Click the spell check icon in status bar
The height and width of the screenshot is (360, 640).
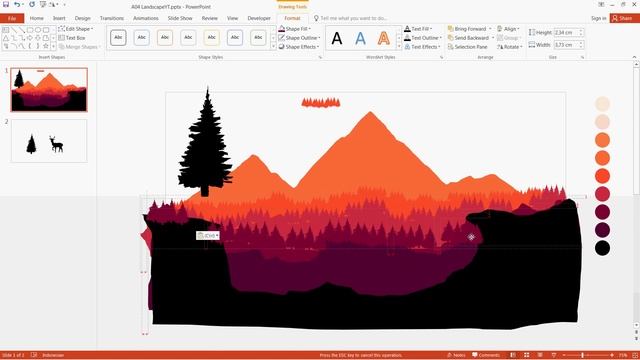(34, 355)
